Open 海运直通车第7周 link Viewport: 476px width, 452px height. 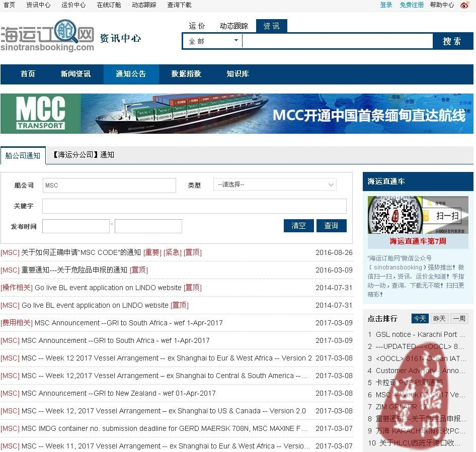pos(418,241)
